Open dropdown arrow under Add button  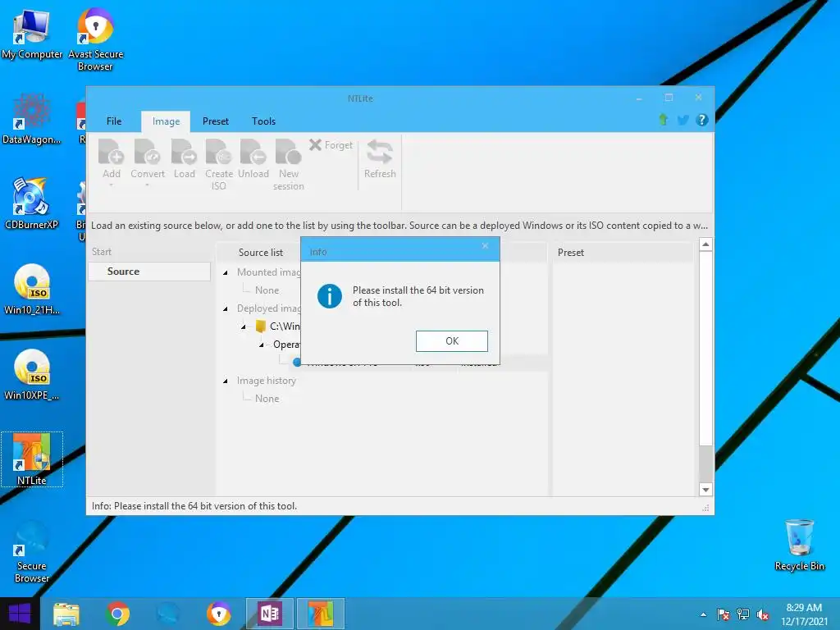112,185
